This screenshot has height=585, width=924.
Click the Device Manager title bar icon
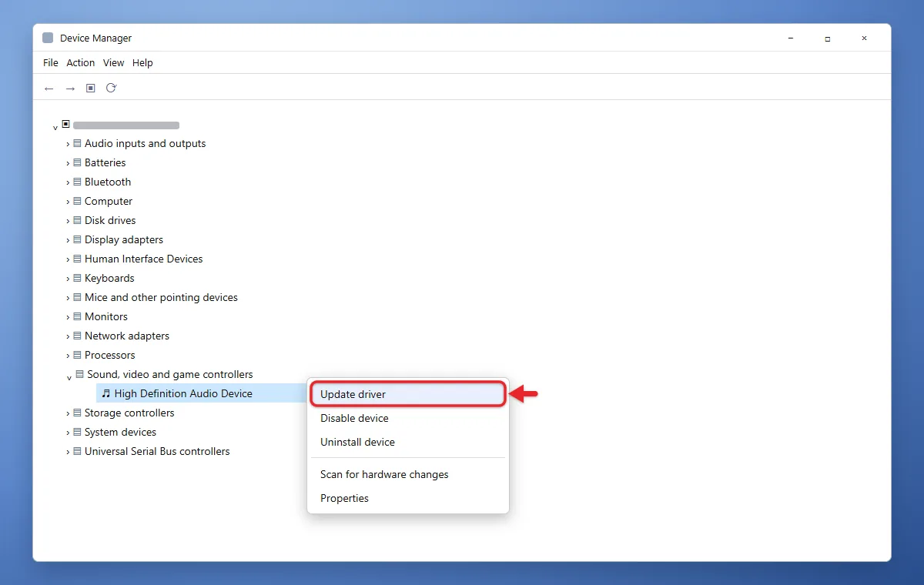[x=48, y=38]
